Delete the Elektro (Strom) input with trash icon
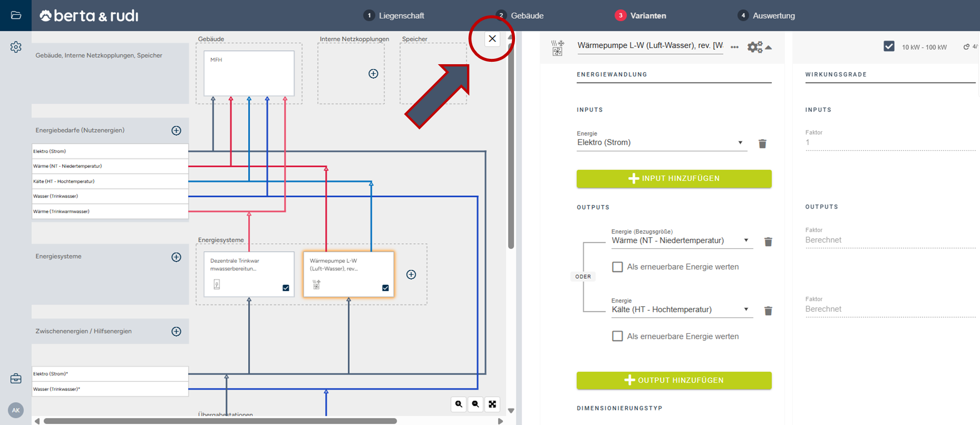Image resolution: width=980 pixels, height=425 pixels. [762, 144]
